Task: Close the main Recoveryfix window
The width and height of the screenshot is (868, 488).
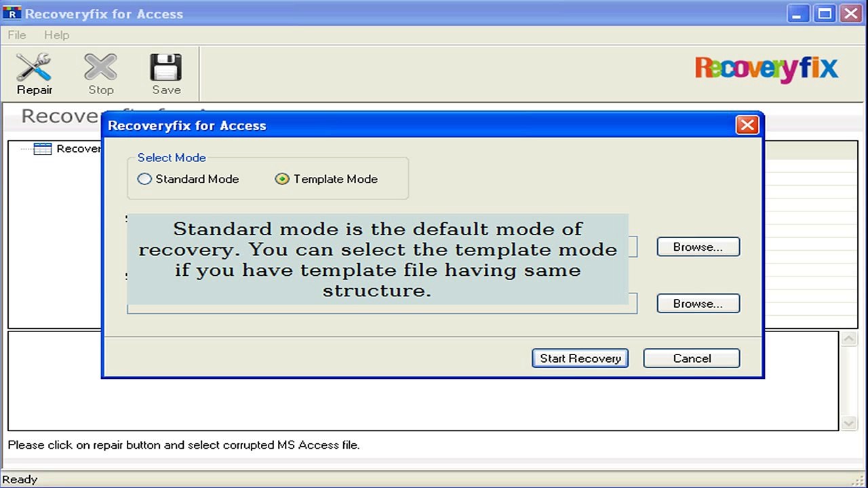Action: coord(850,14)
